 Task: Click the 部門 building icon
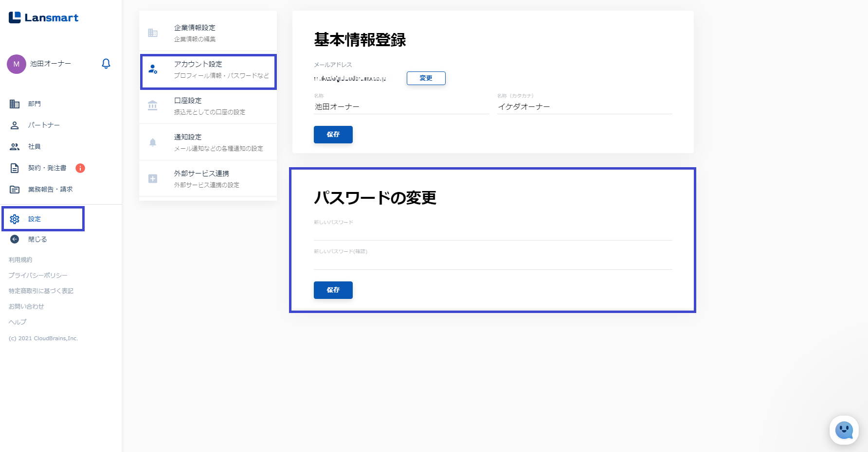pos(15,104)
